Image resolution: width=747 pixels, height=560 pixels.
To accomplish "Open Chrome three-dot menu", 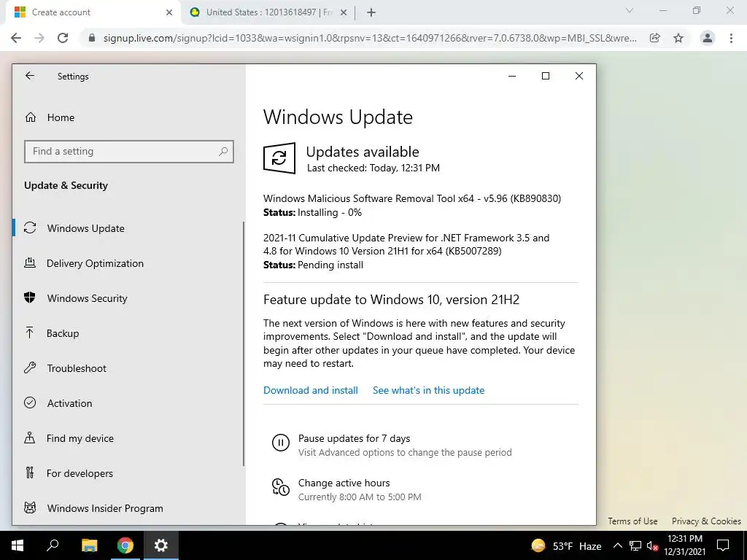I will pyautogui.click(x=731, y=38).
